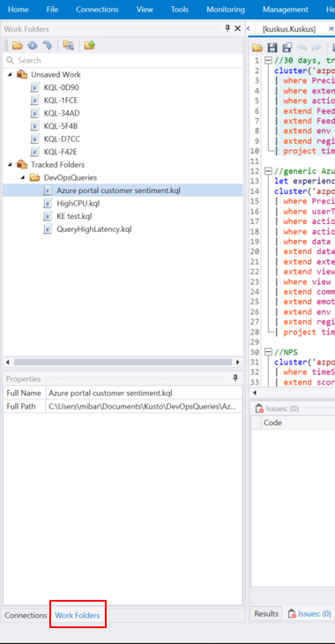335x644 pixels.
Task: Click the Save icon in editor toolbar
Action: pyautogui.click(x=272, y=48)
